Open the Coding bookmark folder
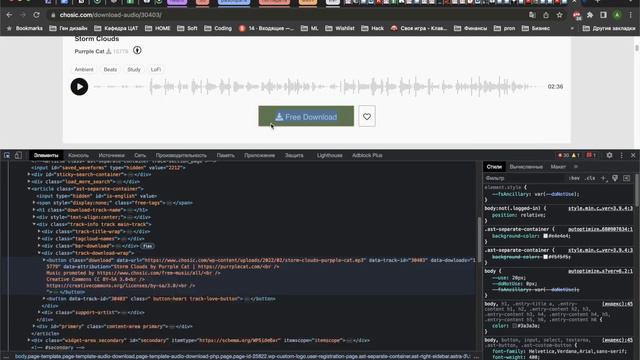The width and height of the screenshot is (640, 360). pyautogui.click(x=218, y=28)
